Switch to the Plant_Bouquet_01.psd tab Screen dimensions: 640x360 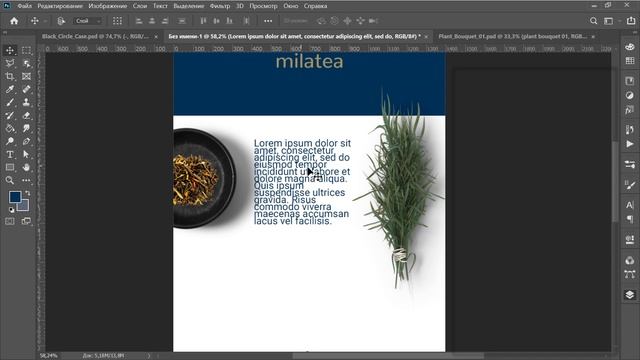click(512, 36)
